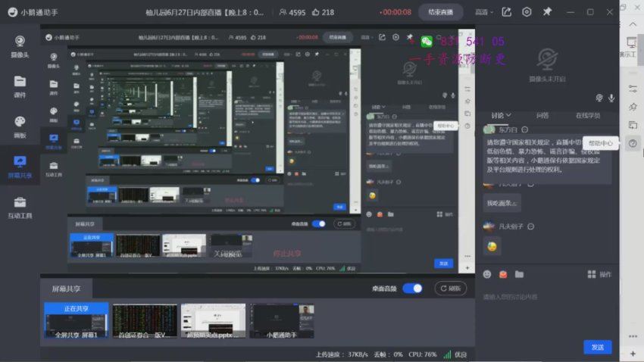The width and height of the screenshot is (644, 362).
Task: Click the 凡夫俗子 username above the emoji
Action: point(511,226)
